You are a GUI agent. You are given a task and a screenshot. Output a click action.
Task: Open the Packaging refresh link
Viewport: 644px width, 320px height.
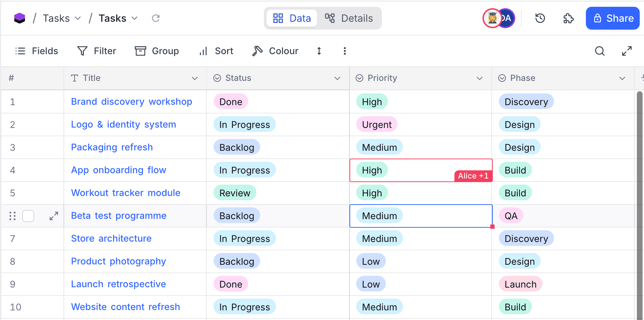[112, 147]
